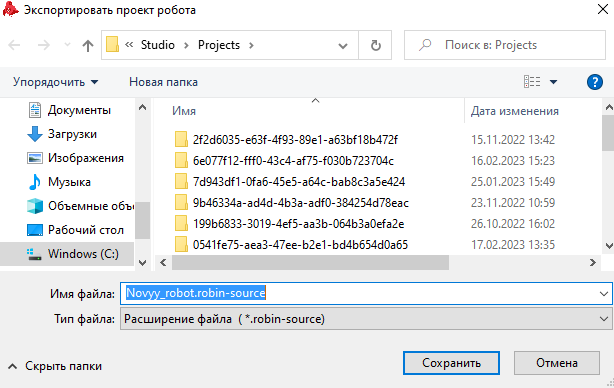614x388 pixels.
Task: Open the Упорядочить menu
Action: [55, 82]
